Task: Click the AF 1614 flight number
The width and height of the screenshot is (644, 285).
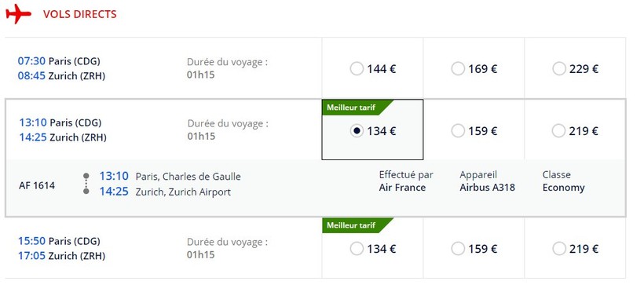Action: tap(37, 185)
